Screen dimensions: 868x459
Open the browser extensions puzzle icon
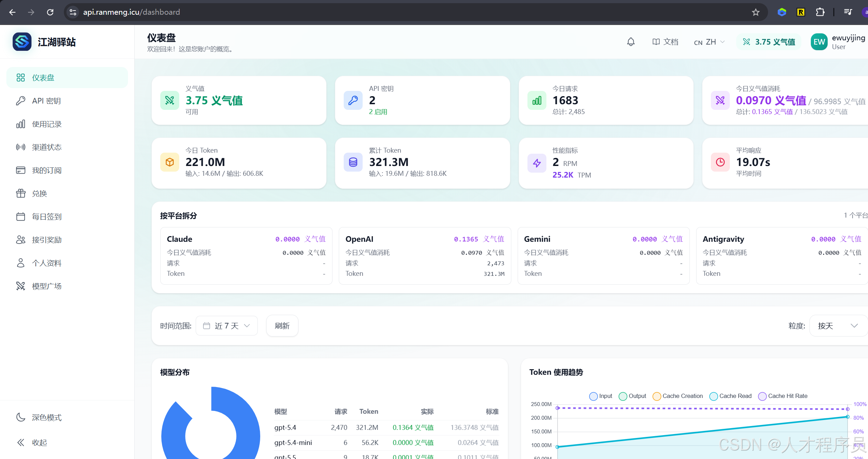coord(820,12)
